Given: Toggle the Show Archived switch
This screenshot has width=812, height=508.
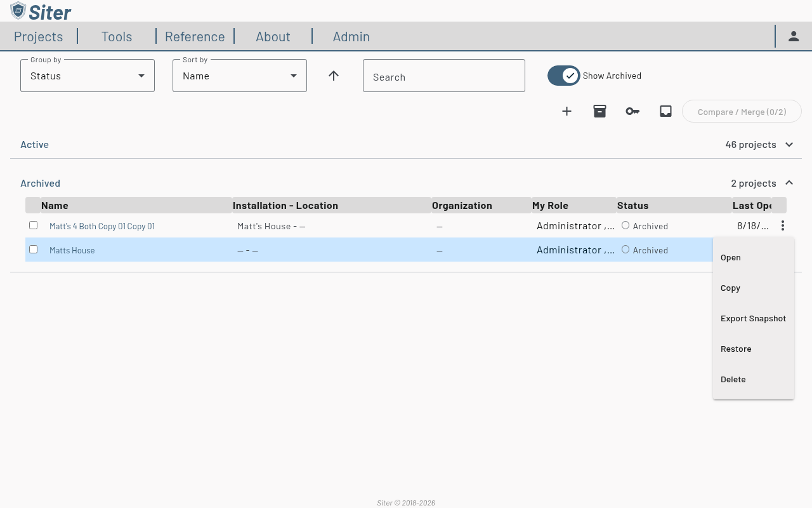Looking at the screenshot, I should coord(564,76).
